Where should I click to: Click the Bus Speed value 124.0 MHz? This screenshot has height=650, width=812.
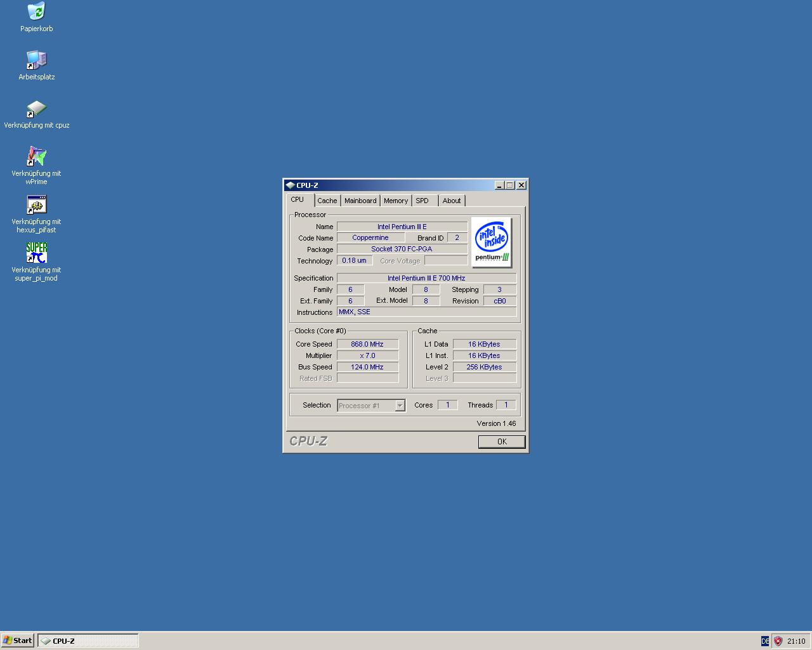click(x=368, y=367)
